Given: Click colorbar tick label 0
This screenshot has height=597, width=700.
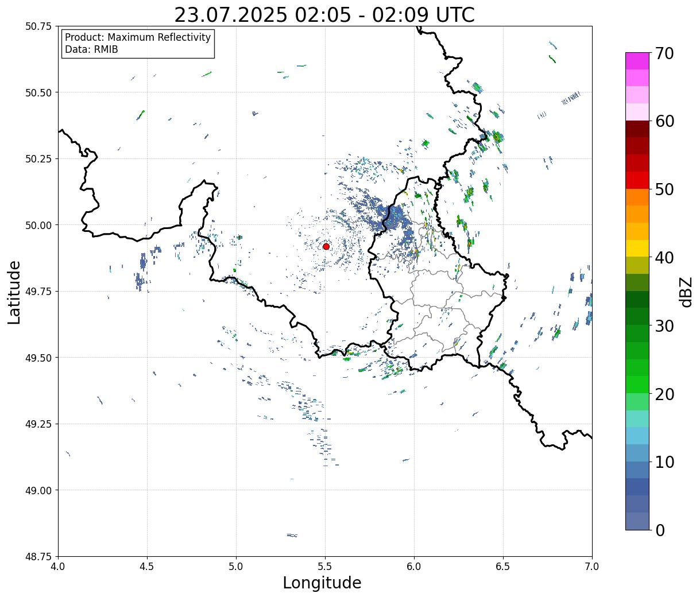Looking at the screenshot, I should (x=660, y=530).
